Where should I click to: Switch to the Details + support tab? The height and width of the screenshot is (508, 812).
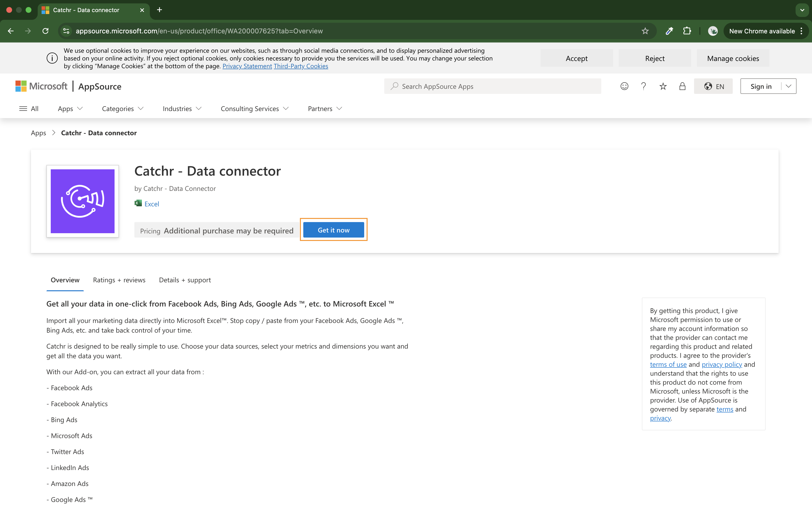pyautogui.click(x=185, y=280)
